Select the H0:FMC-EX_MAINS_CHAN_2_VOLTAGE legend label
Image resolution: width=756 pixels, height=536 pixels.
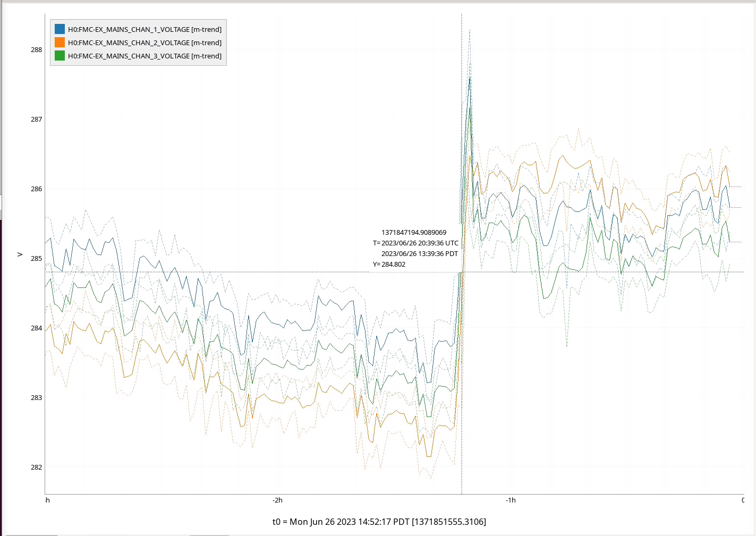pyautogui.click(x=145, y=42)
